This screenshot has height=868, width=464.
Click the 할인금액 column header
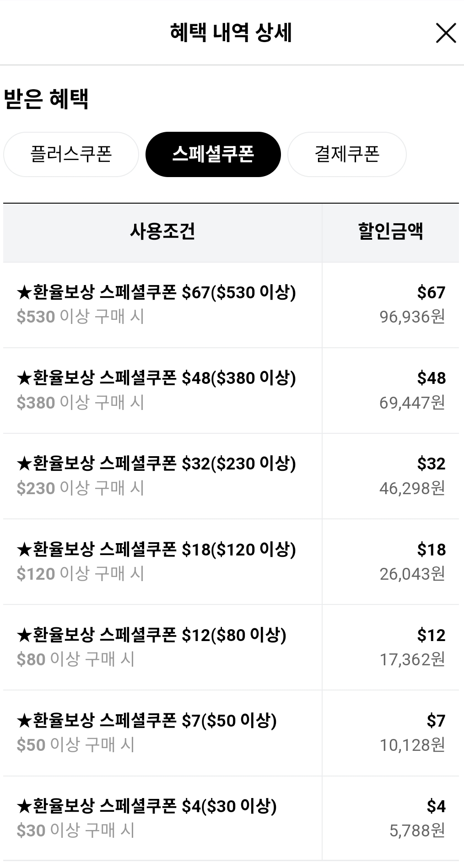[390, 232]
